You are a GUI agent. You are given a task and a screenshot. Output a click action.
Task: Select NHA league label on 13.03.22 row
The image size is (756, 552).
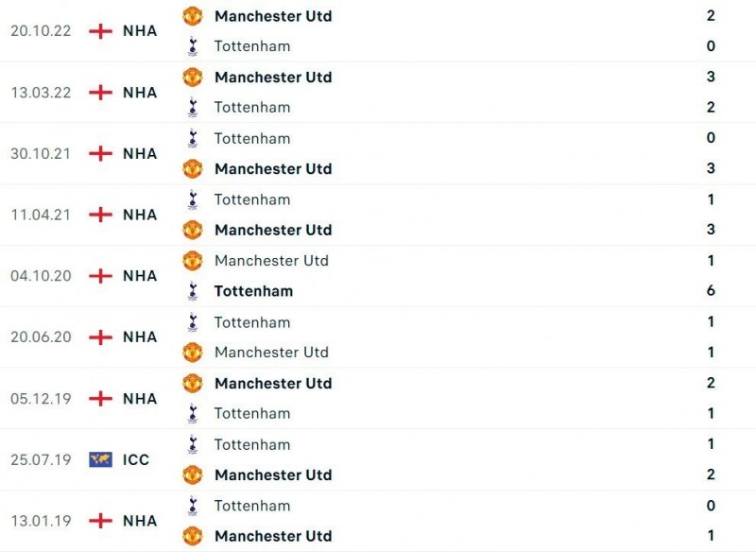(x=140, y=93)
